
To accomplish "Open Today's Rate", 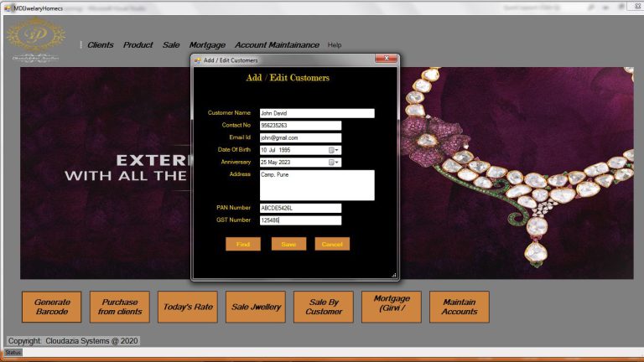I will click(x=188, y=307).
